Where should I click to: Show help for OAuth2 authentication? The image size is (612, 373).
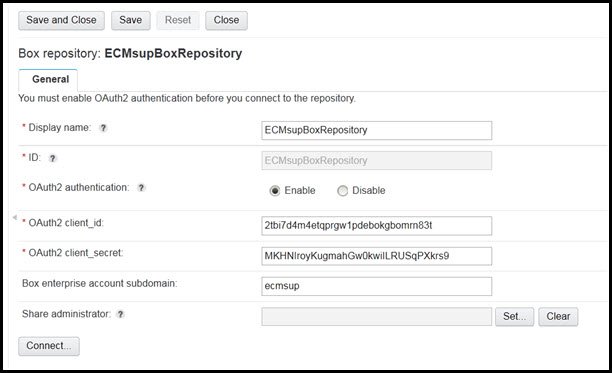pos(141,188)
